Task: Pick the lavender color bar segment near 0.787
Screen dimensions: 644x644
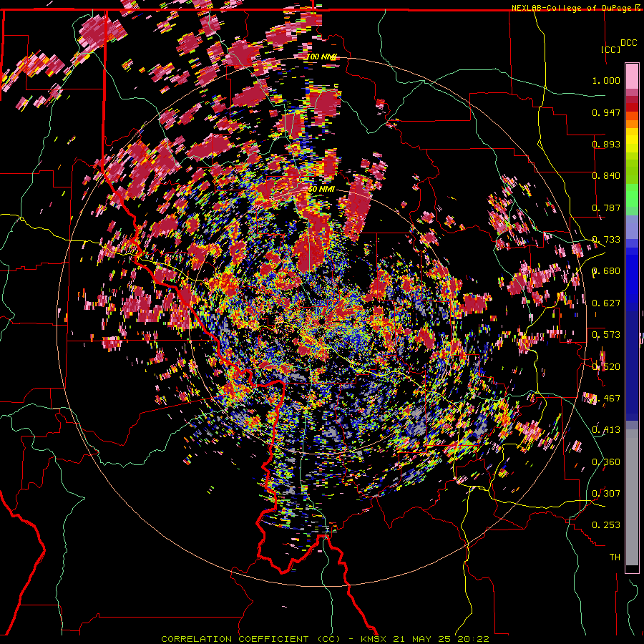Action: (632, 227)
